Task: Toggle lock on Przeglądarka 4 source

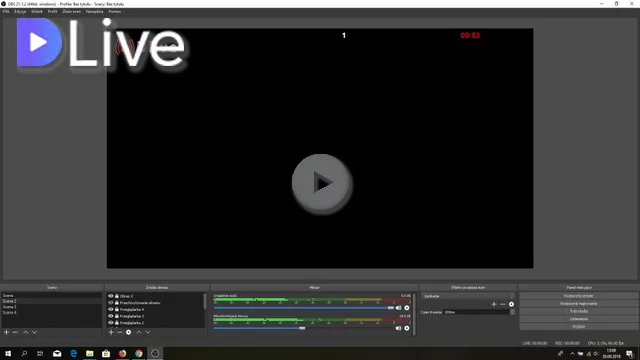Action: (117, 309)
